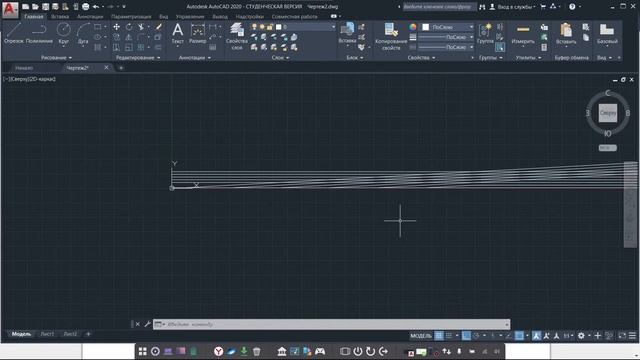This screenshot has height=360, width=640.
Task: Open Свойства слоя (Layer Properties)
Action: tap(237, 36)
